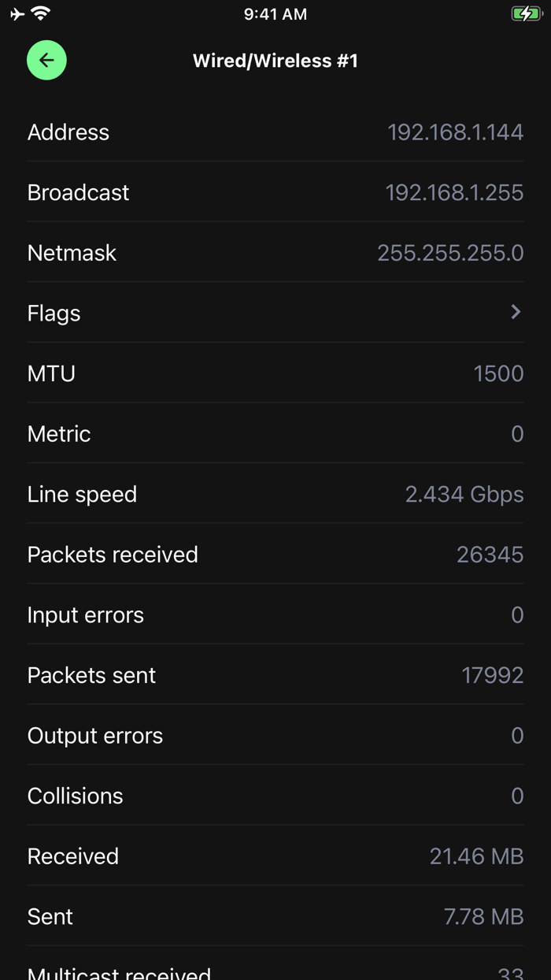Tap the netmask value 255.255.255.0
This screenshot has height=980, width=551.
(450, 253)
